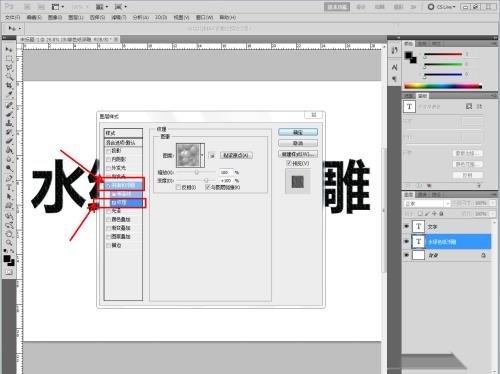Select the Horizontal Type tool
Viewport: 500px width, 374px height.
[9, 187]
